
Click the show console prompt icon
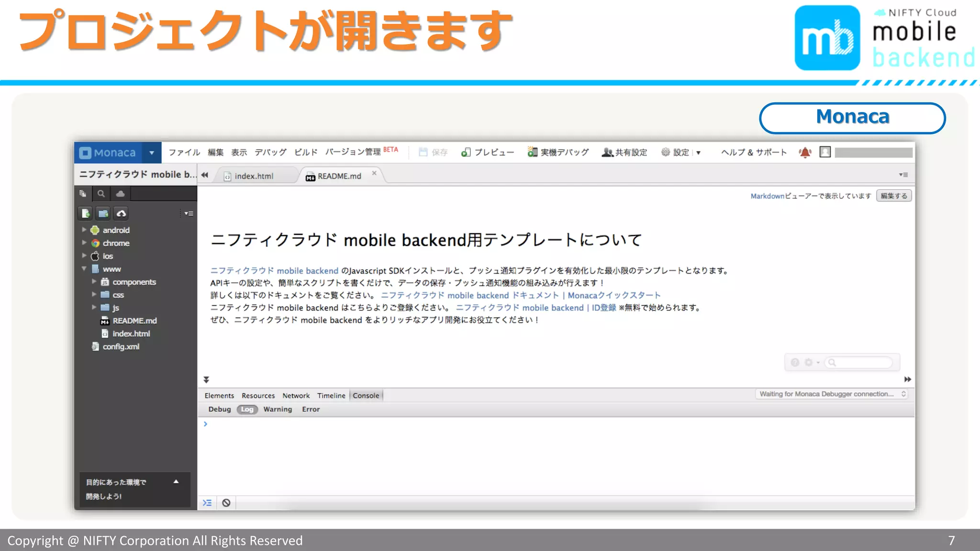coord(207,503)
